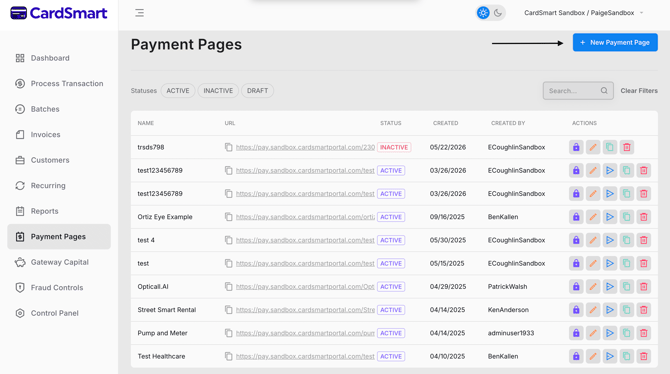Screen dimensions: 670x374
Task: Open Reports in sidebar
Action: [x=59, y=211]
